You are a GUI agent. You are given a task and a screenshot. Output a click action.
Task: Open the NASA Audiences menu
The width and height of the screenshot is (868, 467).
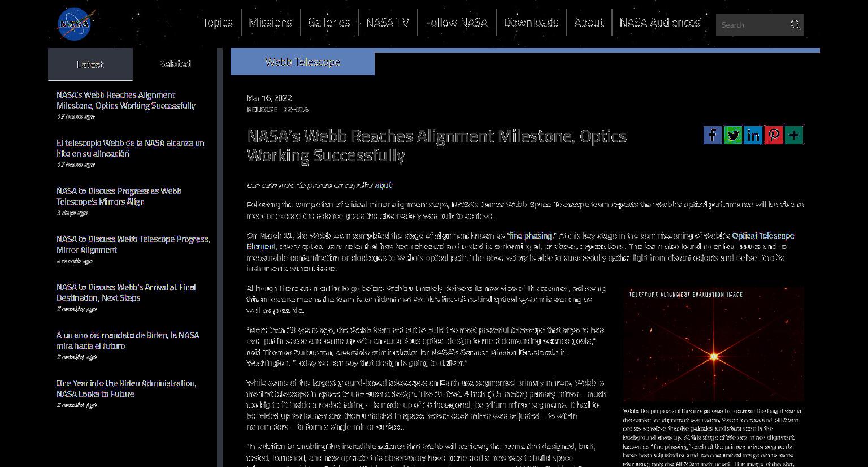tap(660, 23)
